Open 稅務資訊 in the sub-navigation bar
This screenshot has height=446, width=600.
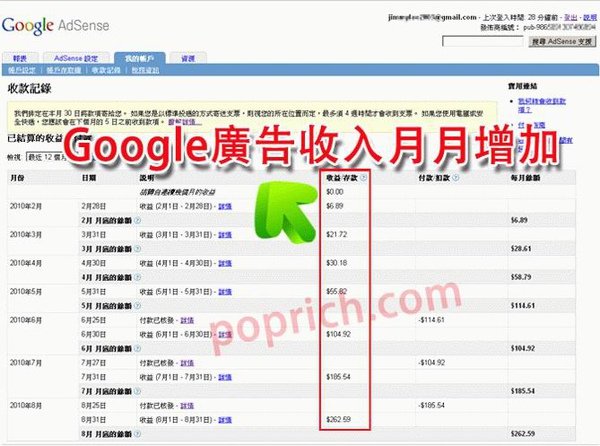[145, 70]
